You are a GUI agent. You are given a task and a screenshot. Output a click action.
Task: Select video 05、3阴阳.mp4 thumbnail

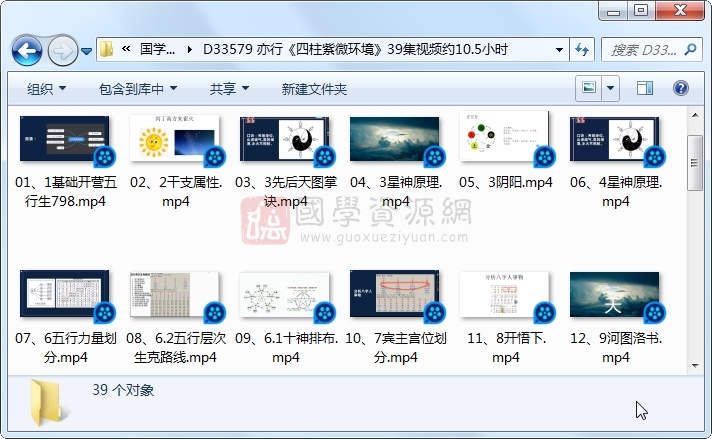504,136
